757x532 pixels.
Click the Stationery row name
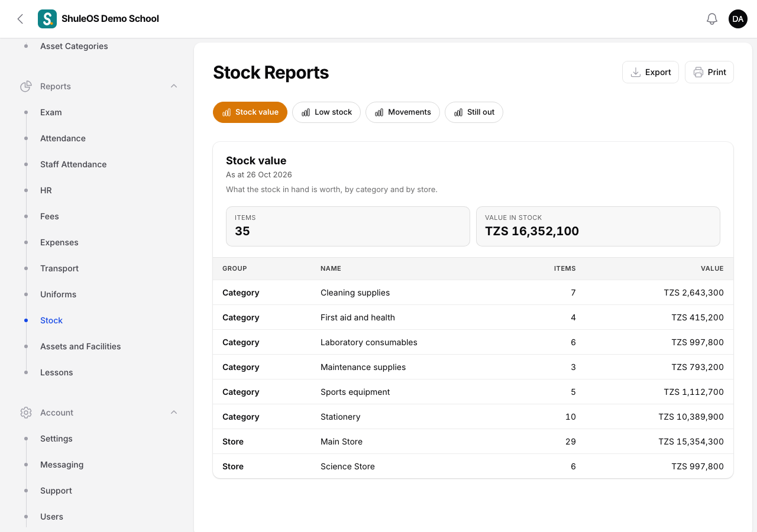(340, 417)
